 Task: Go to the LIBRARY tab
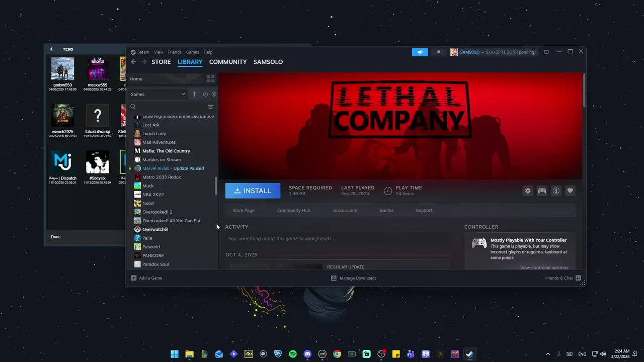[190, 62]
